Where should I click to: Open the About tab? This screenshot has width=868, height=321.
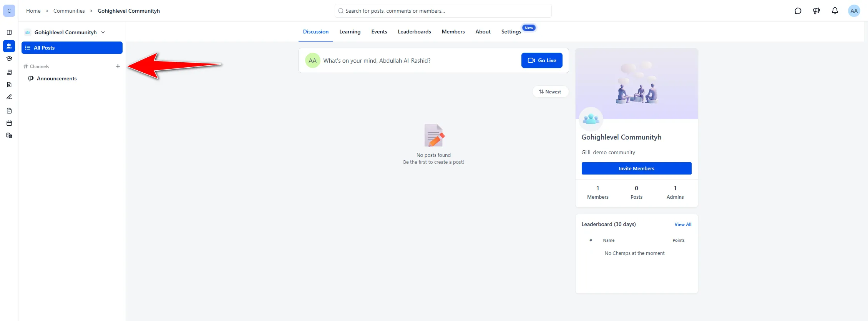click(x=483, y=32)
